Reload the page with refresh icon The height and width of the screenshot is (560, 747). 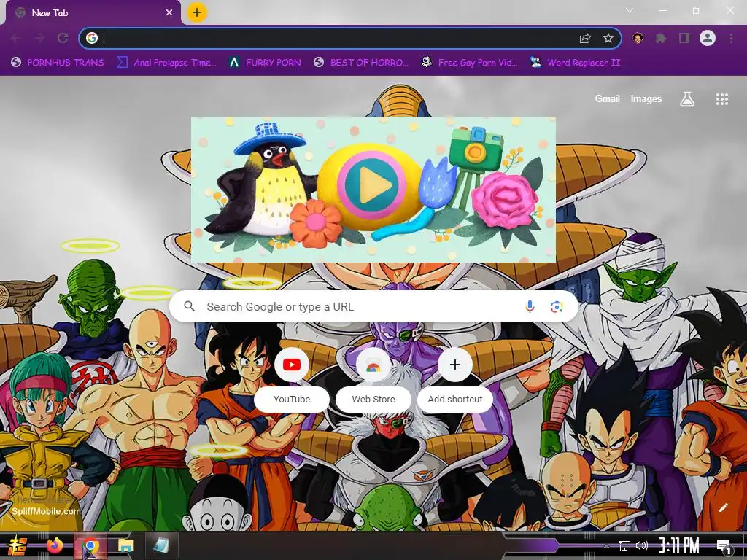pos(63,38)
